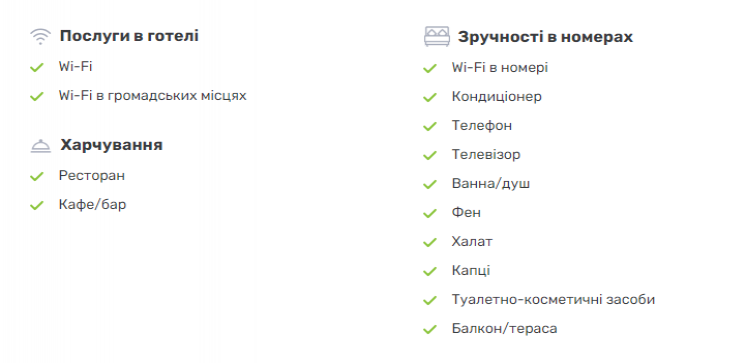Click the Капці list item
Screen dimensions: 746x363
tap(471, 271)
